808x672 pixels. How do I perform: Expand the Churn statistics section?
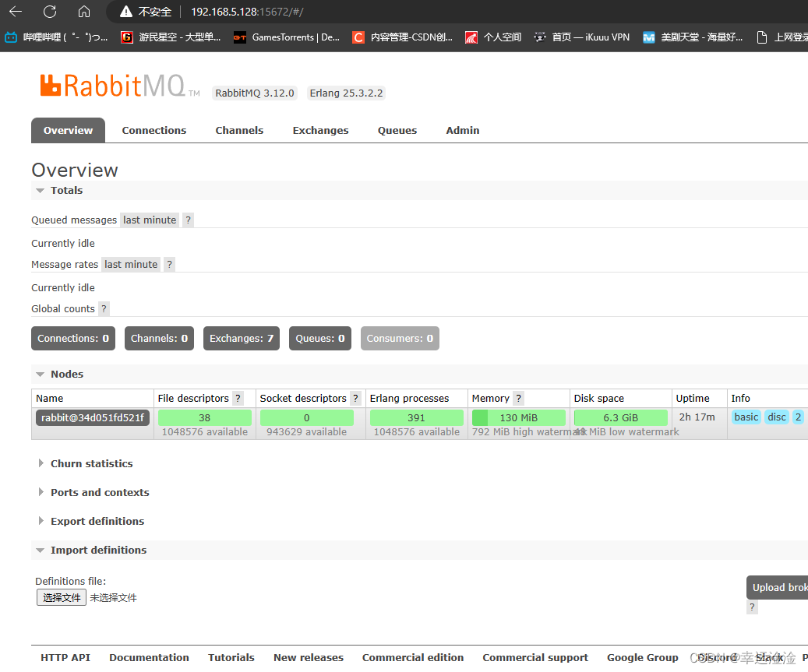coord(91,464)
